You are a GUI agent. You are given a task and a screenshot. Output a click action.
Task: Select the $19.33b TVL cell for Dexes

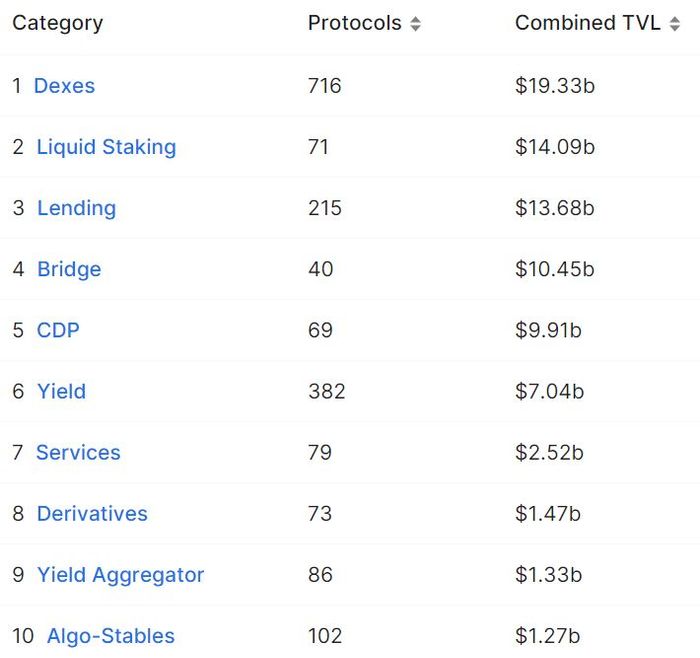[x=555, y=86]
